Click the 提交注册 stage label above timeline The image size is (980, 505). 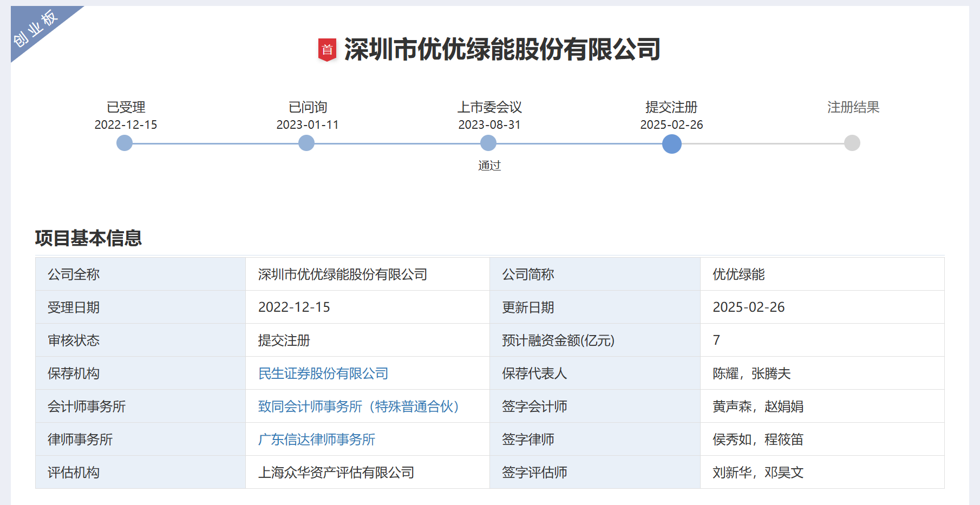click(671, 107)
